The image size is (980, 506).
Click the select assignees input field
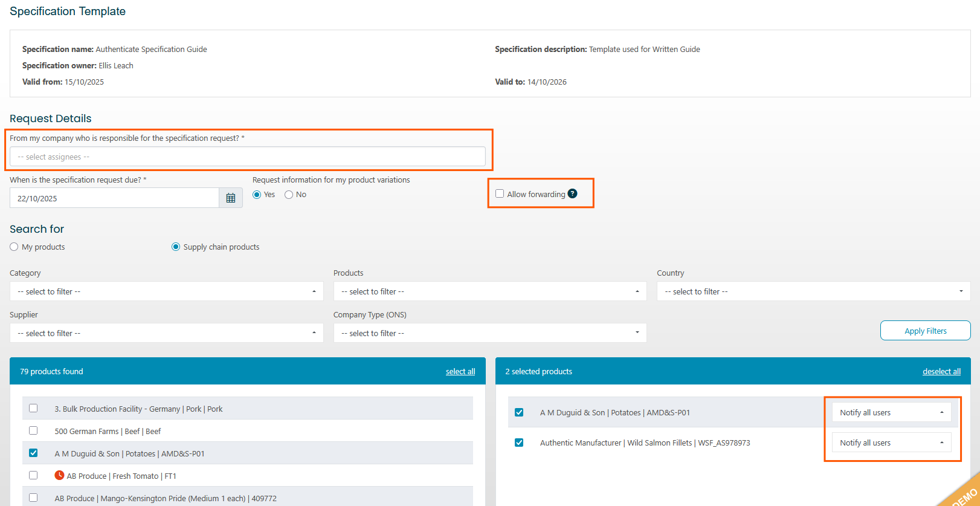(x=248, y=157)
